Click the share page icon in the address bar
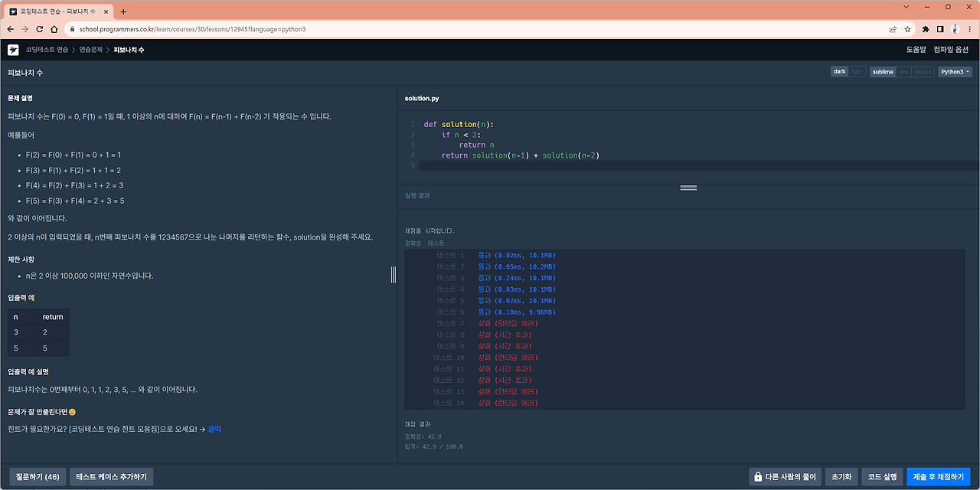The image size is (980, 490). (893, 29)
